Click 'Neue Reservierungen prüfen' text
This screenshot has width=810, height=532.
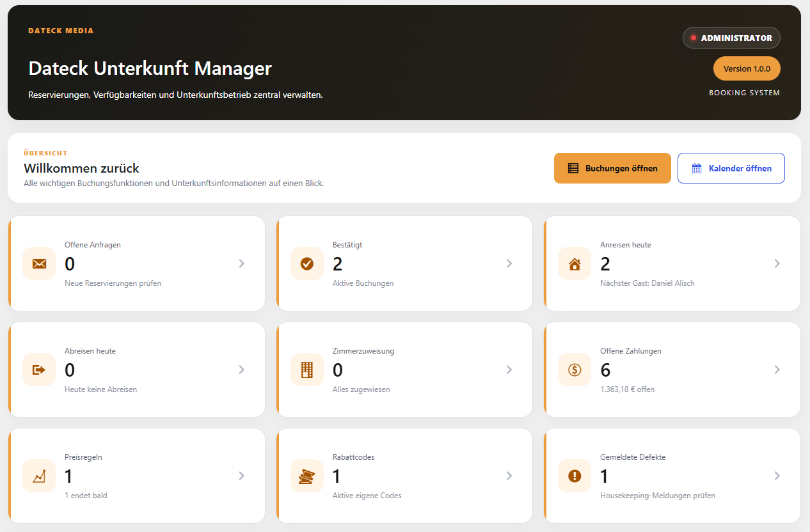[113, 283]
